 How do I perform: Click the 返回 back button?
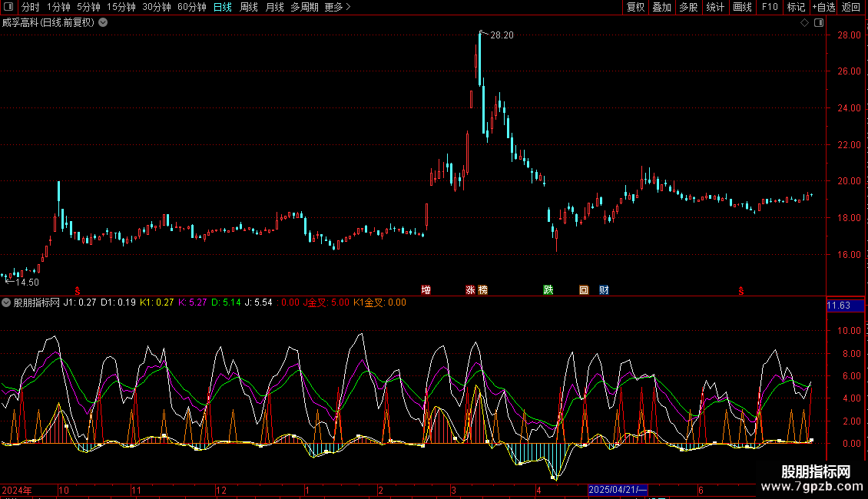click(x=851, y=8)
